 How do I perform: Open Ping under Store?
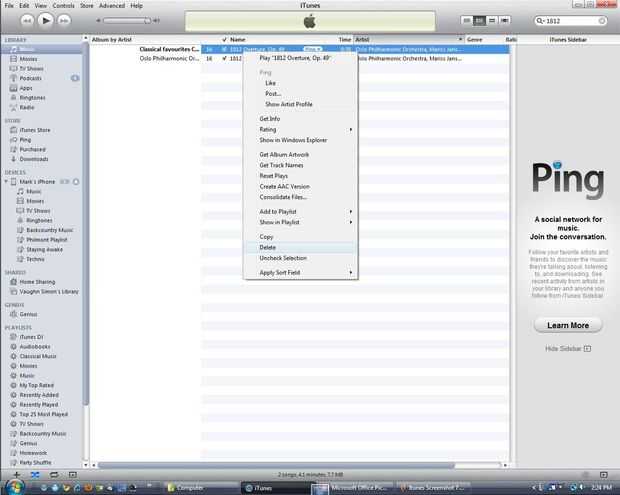point(25,140)
